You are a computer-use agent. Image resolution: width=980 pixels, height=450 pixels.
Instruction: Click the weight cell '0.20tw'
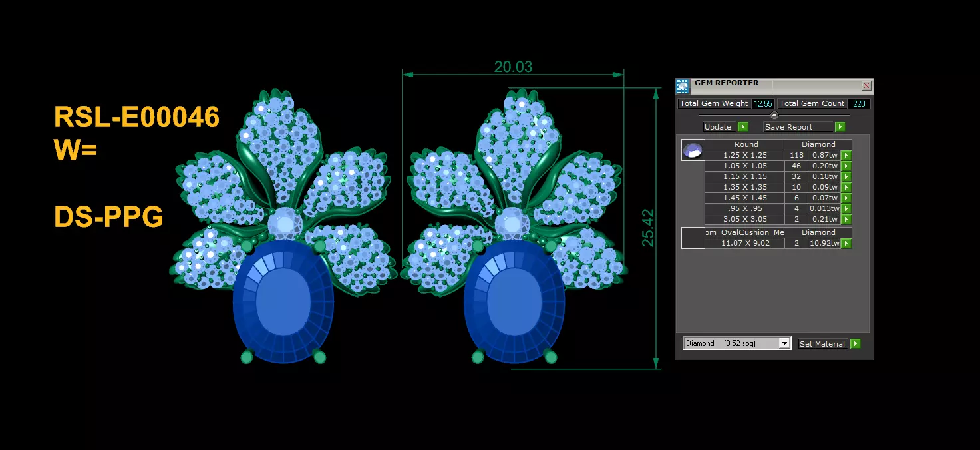coord(824,166)
